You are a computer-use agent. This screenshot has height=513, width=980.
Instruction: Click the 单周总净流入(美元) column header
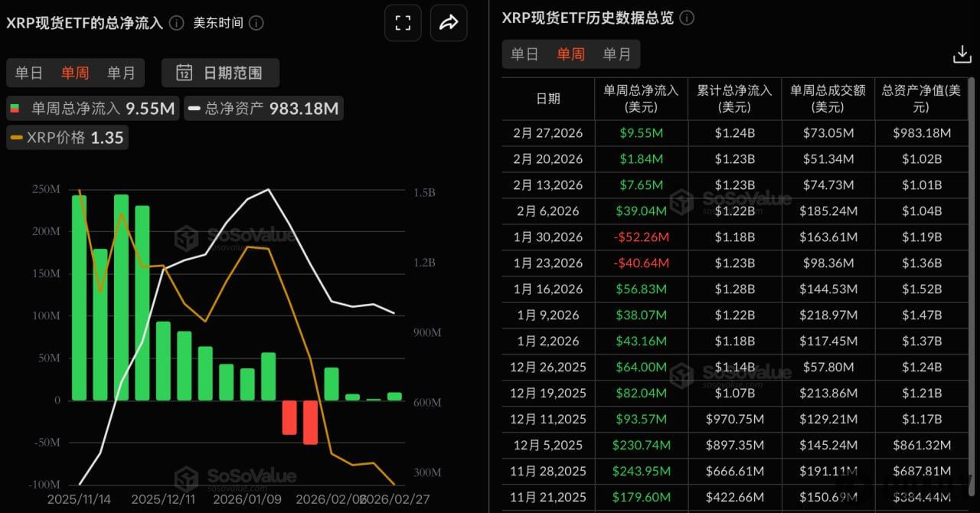coord(642,98)
